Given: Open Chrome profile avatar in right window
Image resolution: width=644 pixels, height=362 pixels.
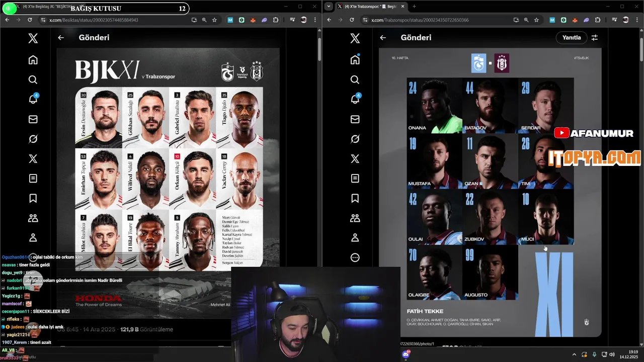Looking at the screenshot, I should point(626,20).
